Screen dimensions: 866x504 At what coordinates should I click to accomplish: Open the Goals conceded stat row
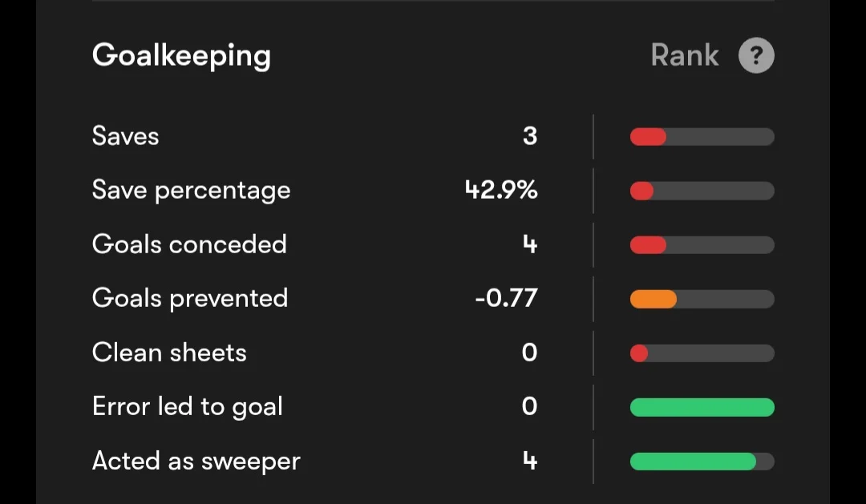coord(433,244)
